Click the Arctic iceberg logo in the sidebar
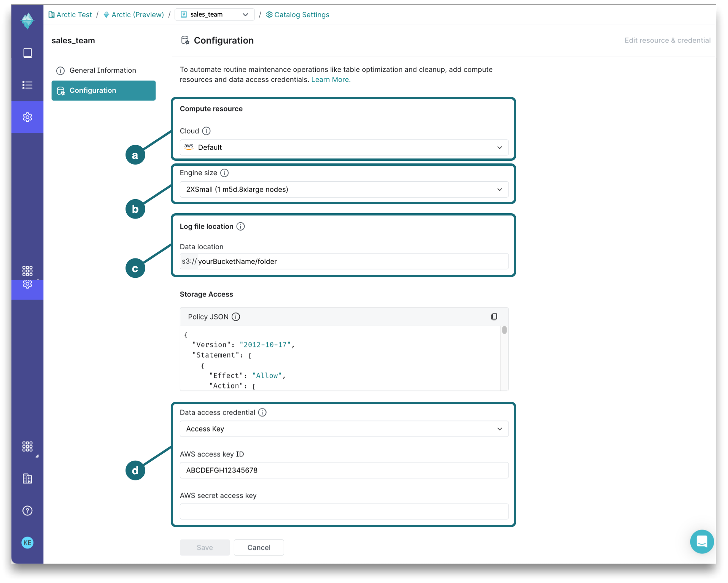This screenshot has height=583, width=728. (27, 21)
